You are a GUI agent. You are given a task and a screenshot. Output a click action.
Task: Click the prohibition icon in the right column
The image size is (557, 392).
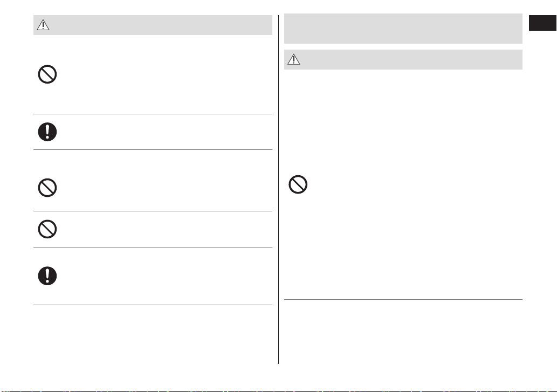point(298,184)
